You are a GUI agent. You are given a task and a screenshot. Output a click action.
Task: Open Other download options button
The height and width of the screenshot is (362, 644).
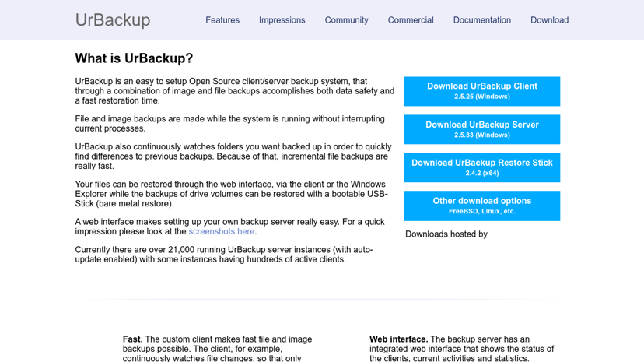[481, 206]
